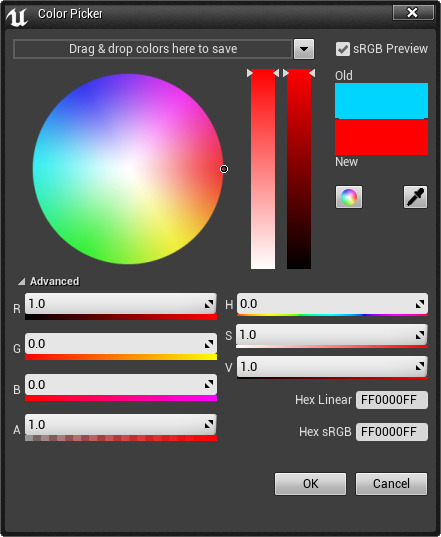Click the S saturation value field
Screen dimensions: 441x537
pos(332,335)
